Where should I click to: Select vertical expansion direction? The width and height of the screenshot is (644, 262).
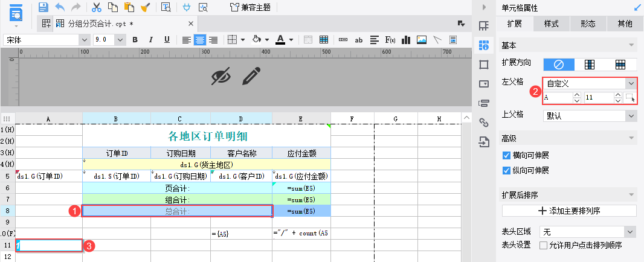pyautogui.click(x=590, y=65)
